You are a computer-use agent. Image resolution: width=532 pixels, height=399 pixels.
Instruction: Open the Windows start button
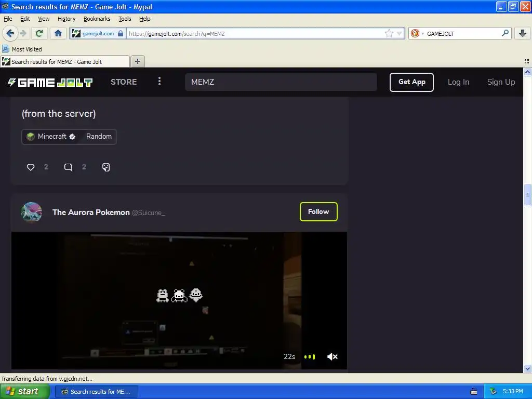[x=24, y=391]
